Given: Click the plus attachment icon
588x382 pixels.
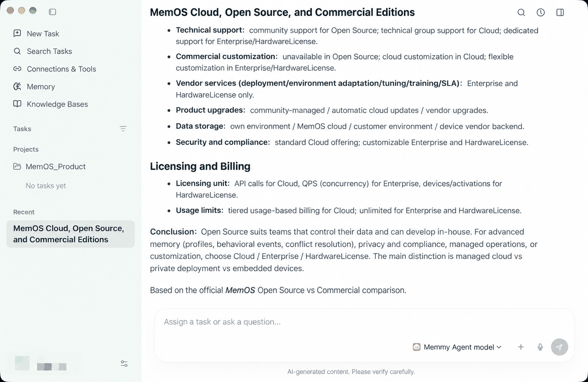Looking at the screenshot, I should click(521, 347).
